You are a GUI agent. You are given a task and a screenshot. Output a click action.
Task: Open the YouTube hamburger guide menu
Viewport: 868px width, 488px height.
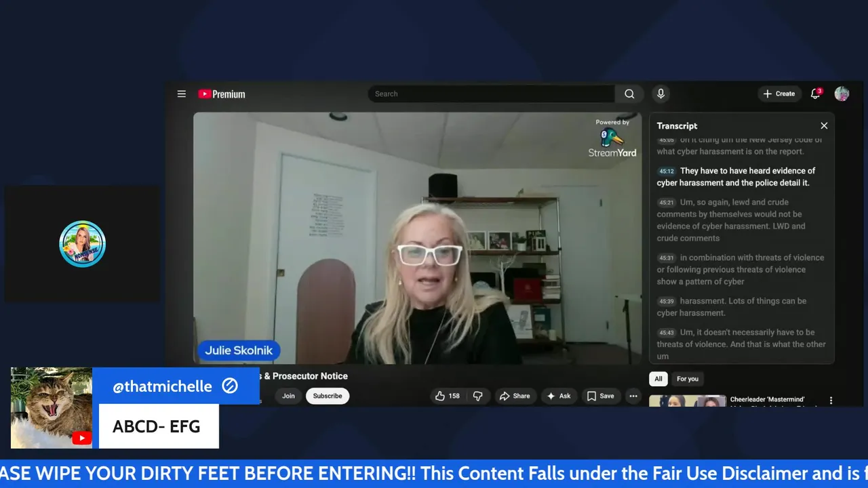pyautogui.click(x=182, y=94)
